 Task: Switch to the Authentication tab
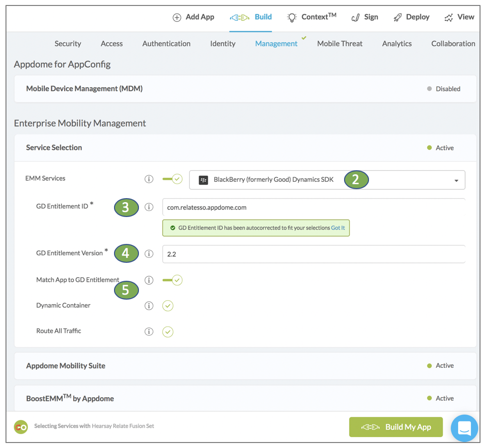click(166, 44)
